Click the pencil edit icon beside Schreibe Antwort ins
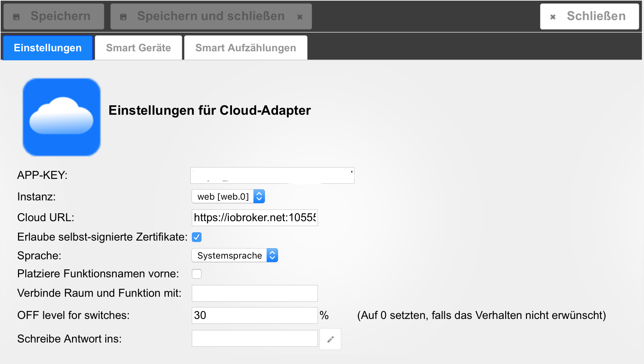The width and height of the screenshot is (644, 364). 330,339
